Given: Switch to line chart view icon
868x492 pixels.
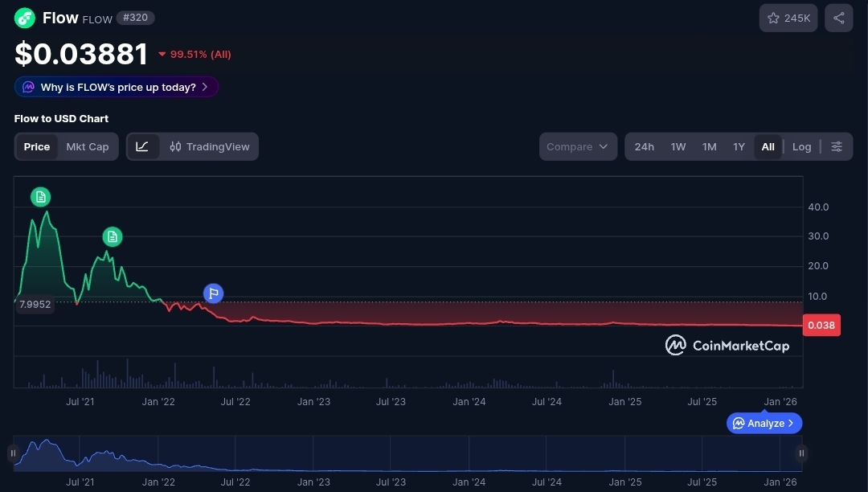Looking at the screenshot, I should pos(142,146).
